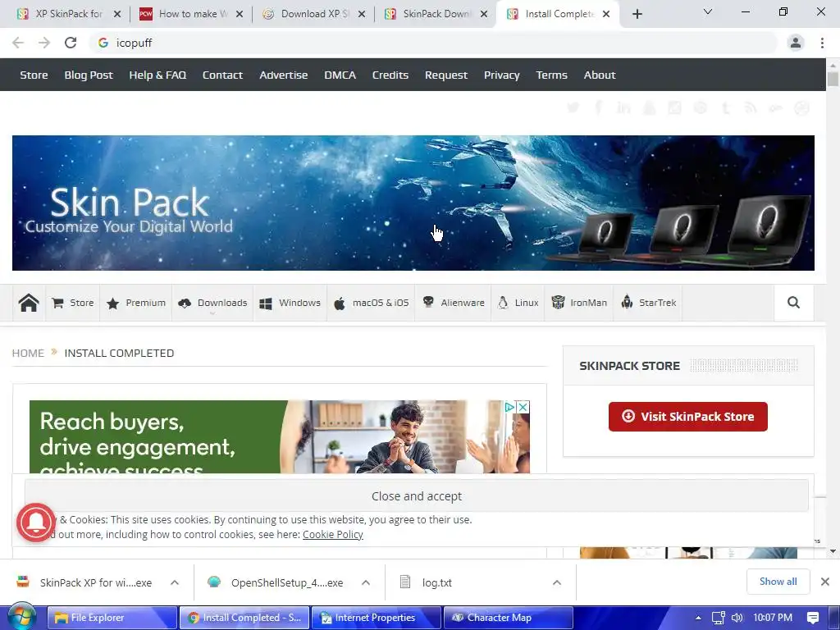The height and width of the screenshot is (630, 840).
Task: Open the tab search chevron in title bar
Action: point(708,11)
